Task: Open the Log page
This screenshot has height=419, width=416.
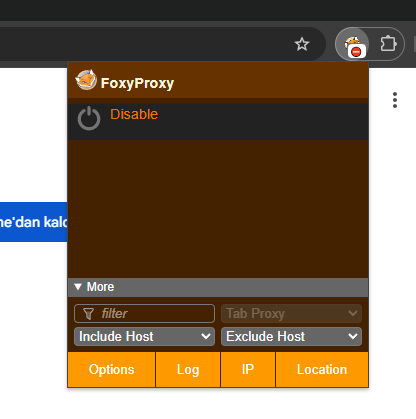Action: [x=188, y=370]
